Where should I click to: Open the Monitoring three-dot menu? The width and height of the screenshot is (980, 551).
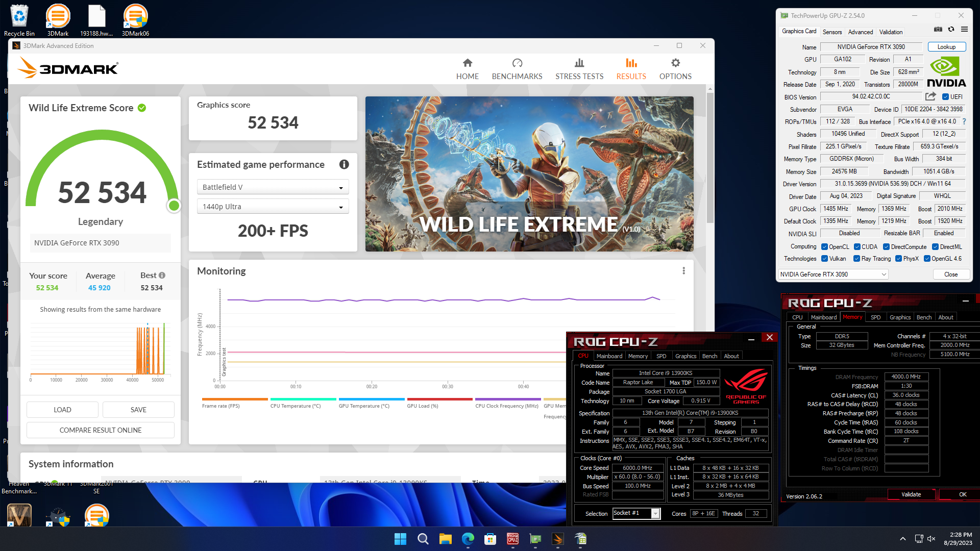pyautogui.click(x=683, y=271)
